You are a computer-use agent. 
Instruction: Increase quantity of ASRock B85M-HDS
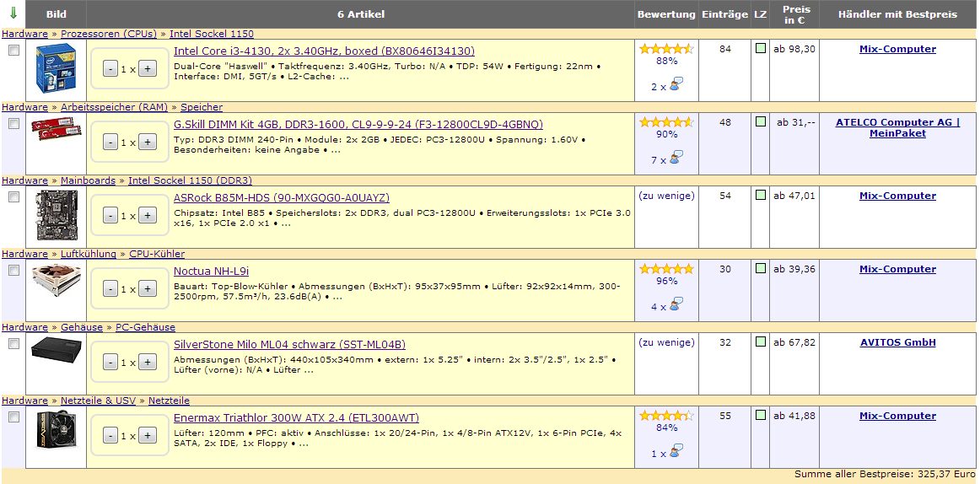click(147, 216)
